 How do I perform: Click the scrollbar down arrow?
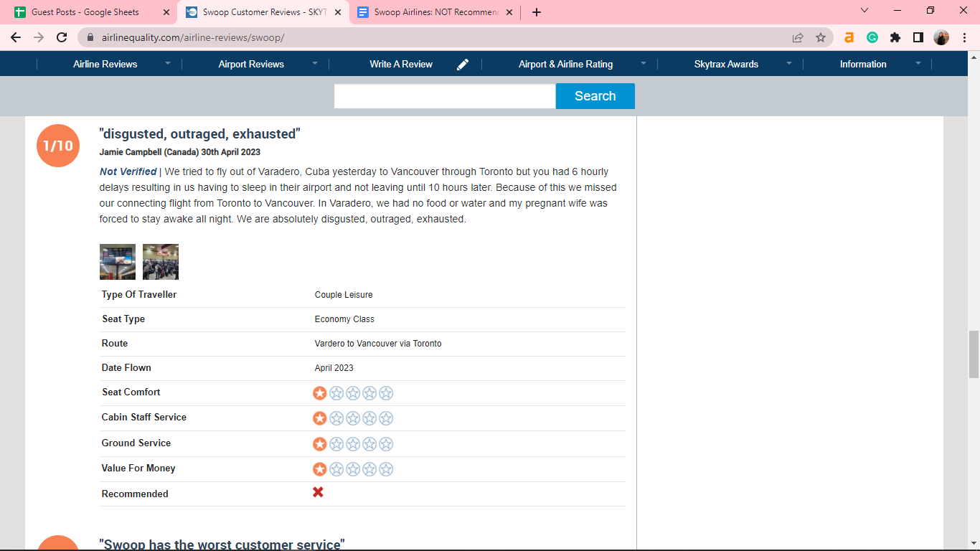coord(974,545)
